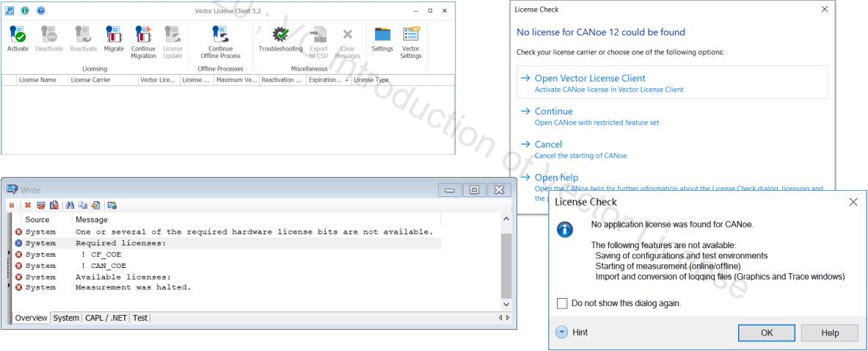The width and height of the screenshot is (868, 351).
Task: Click the blue icon beside 'Required licenses:' row
Action: click(18, 243)
